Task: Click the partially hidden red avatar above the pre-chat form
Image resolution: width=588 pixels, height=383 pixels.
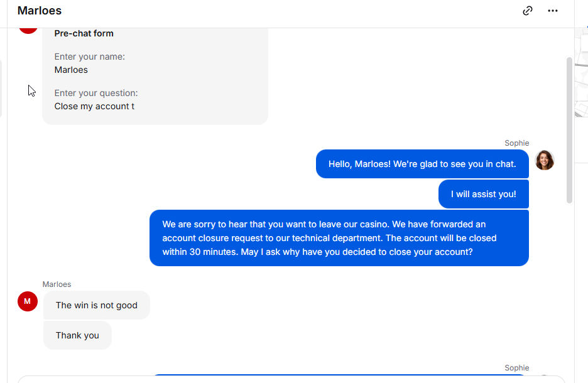Action: click(28, 31)
